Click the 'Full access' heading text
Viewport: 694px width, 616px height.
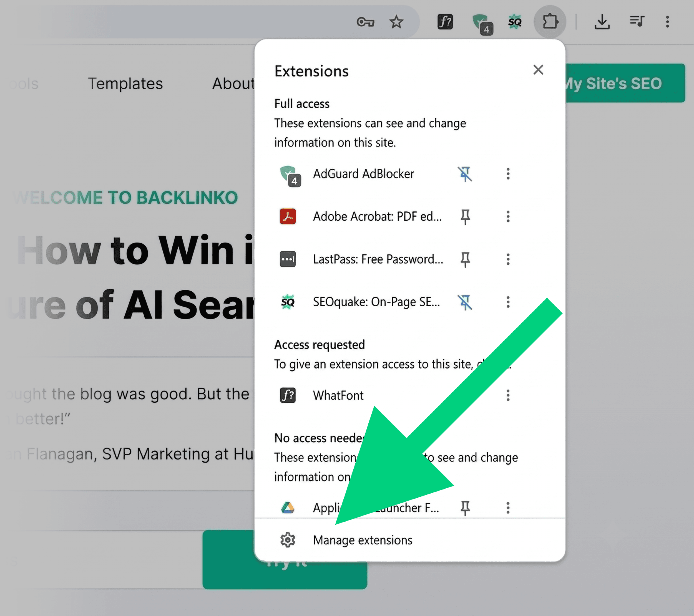302,104
